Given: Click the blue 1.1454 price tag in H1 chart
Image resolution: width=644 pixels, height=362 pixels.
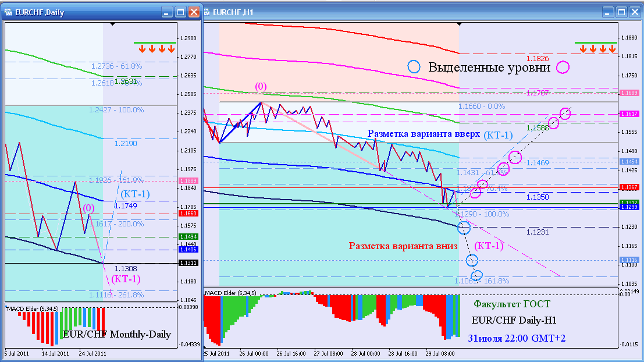Looking at the screenshot, I should 629,162.
